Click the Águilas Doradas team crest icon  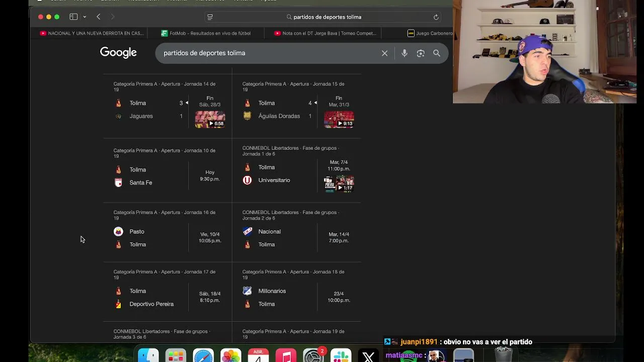(247, 116)
